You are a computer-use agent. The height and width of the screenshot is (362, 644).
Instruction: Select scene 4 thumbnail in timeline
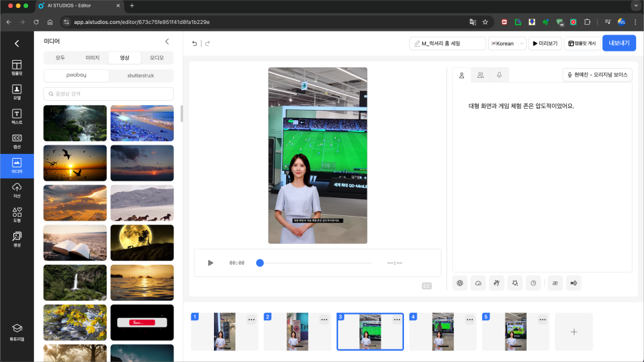(443, 331)
